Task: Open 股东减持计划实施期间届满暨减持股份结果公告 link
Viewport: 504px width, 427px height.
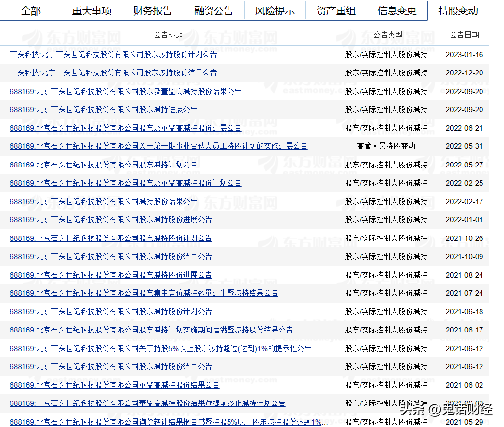Action: click(x=151, y=330)
